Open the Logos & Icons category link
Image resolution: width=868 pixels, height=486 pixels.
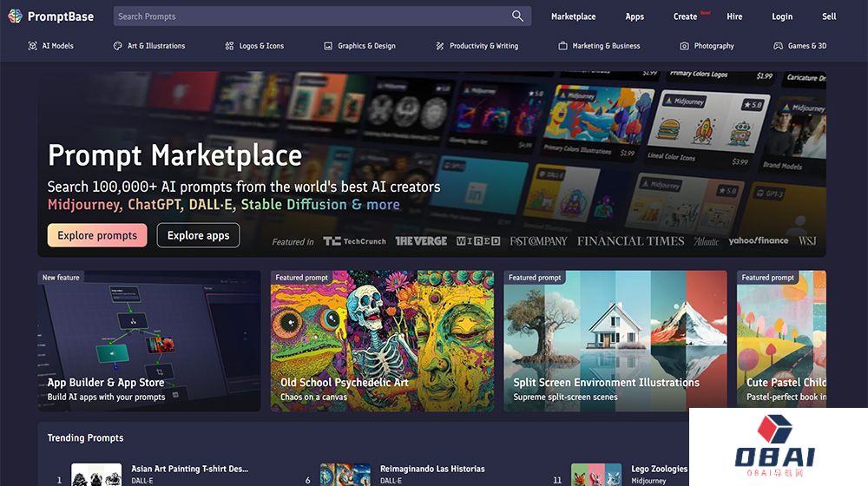tap(261, 46)
